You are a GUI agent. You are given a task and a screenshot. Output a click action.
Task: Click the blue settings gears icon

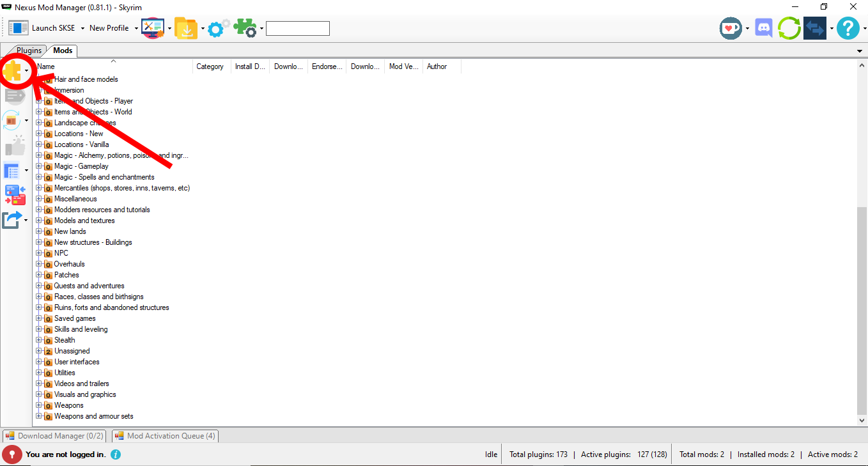click(219, 28)
